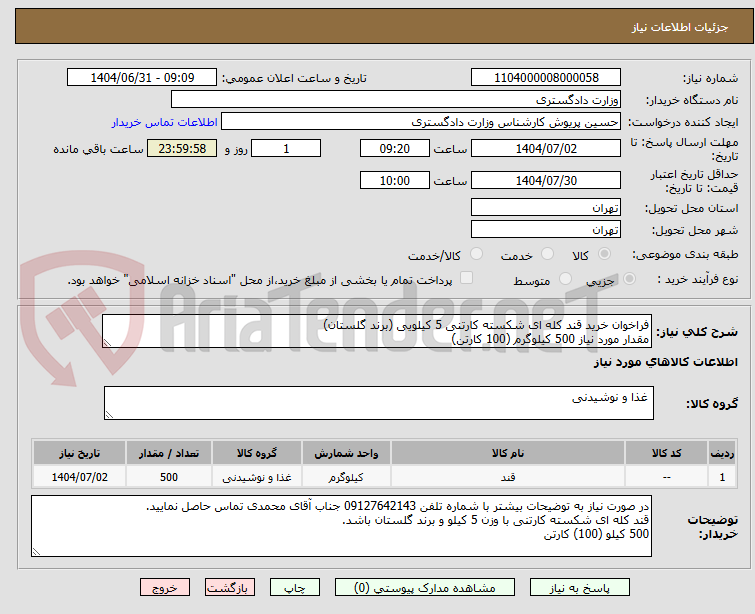Click the چاپ print button
755x614 pixels.
(x=295, y=588)
